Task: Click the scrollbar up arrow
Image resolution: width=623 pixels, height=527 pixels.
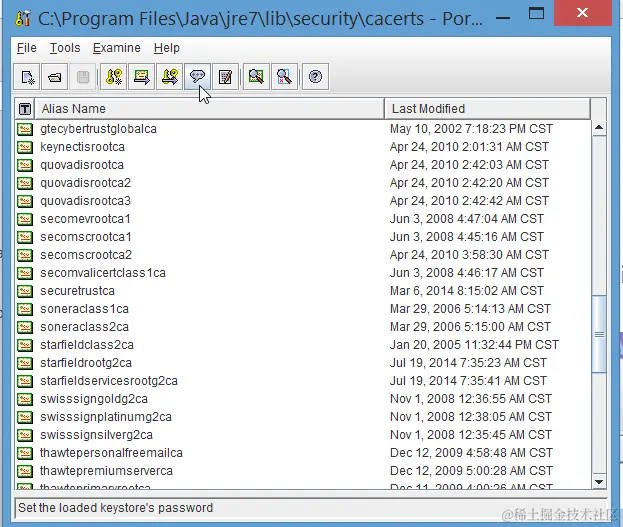Action: point(599,128)
